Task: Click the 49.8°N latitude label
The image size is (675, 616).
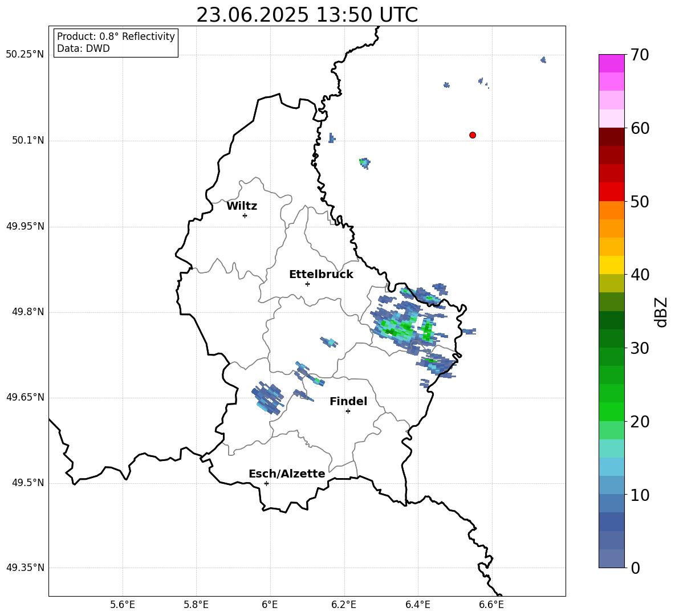Action: pos(27,312)
